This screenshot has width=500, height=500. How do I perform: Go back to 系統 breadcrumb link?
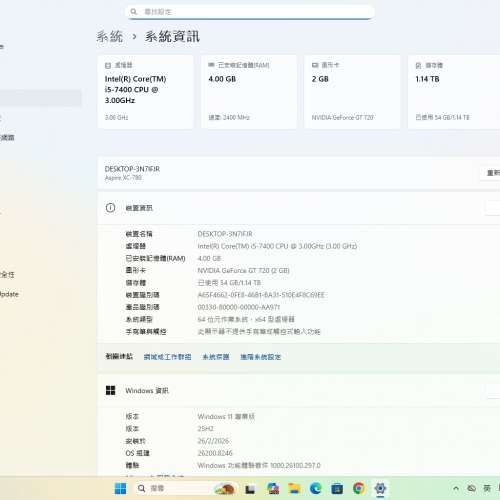(110, 36)
